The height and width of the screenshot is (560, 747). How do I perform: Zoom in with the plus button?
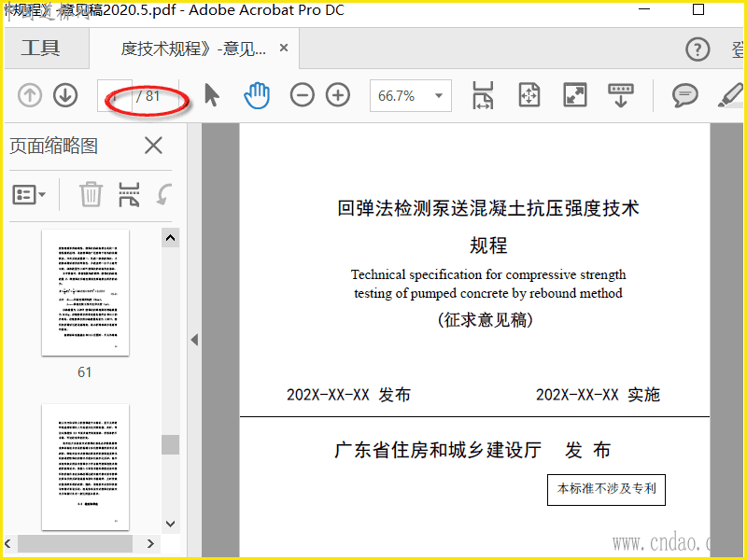click(x=338, y=95)
